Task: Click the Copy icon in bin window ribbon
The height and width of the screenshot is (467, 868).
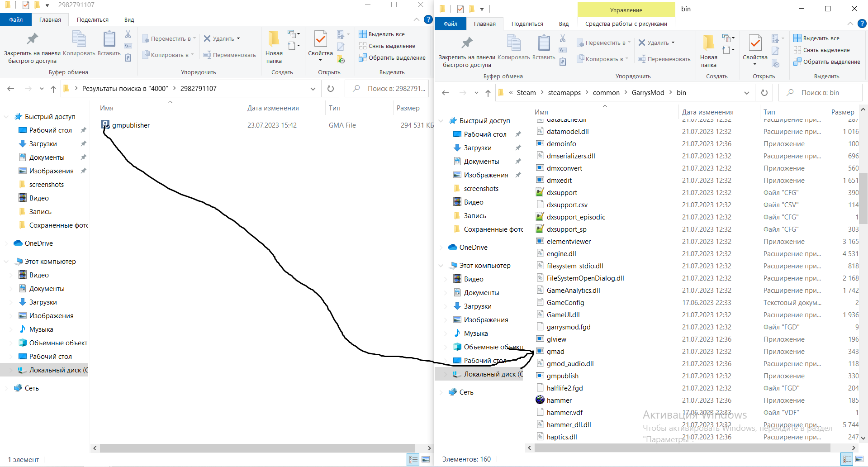Action: pos(514,43)
